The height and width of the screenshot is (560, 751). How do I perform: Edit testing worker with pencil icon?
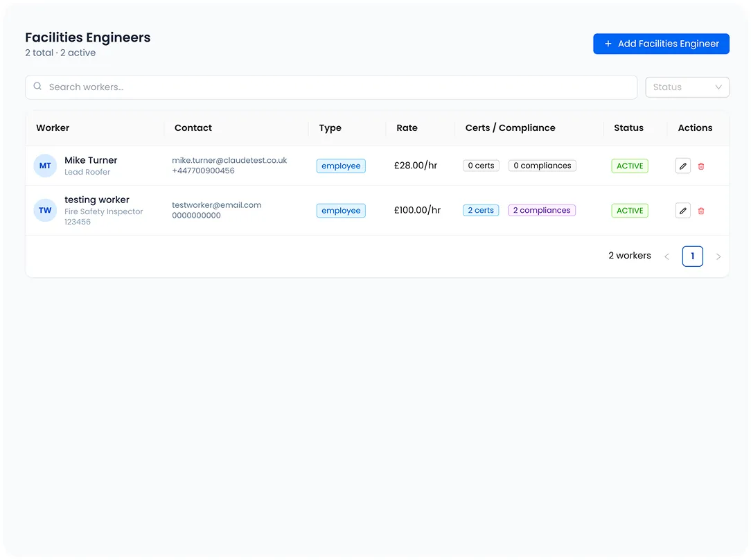682,210
